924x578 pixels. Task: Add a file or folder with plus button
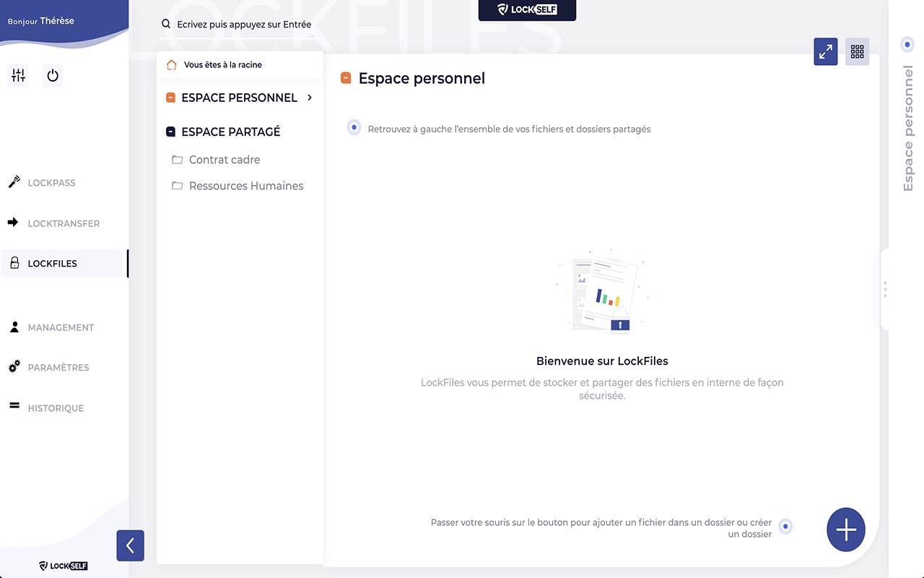(846, 530)
